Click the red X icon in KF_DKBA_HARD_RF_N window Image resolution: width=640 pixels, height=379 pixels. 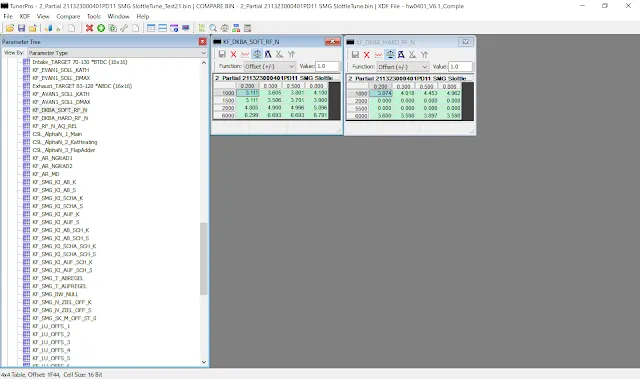point(367,55)
